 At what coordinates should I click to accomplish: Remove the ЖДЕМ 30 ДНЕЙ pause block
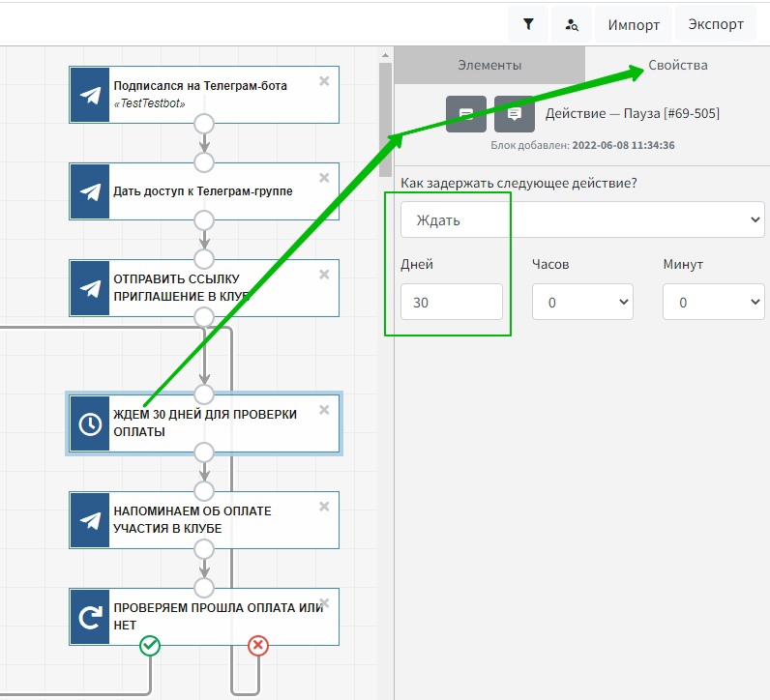(x=324, y=410)
